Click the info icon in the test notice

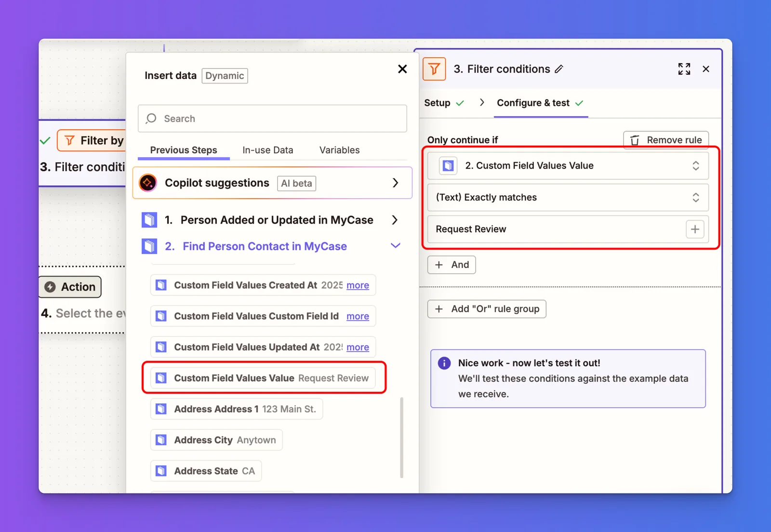tap(444, 363)
